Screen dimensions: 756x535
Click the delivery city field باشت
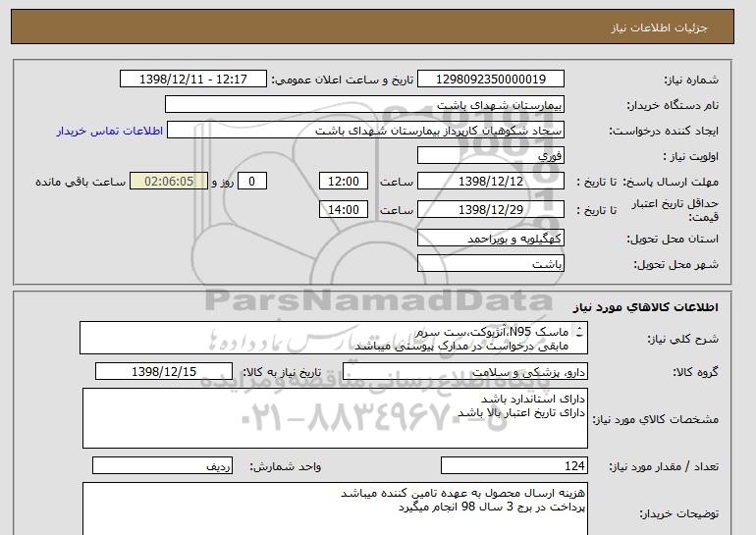490,264
